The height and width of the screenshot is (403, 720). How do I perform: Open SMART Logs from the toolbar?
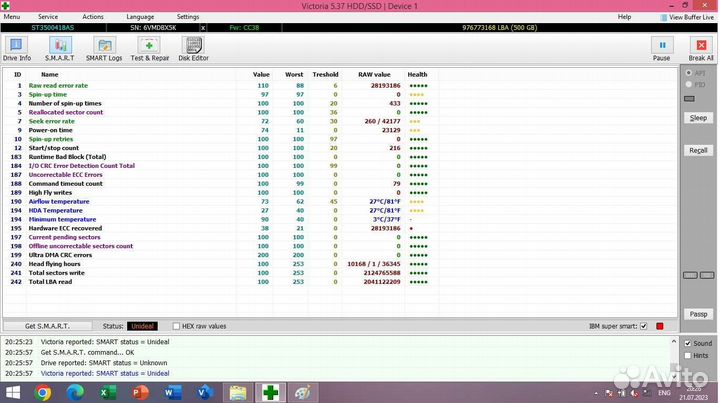point(105,48)
